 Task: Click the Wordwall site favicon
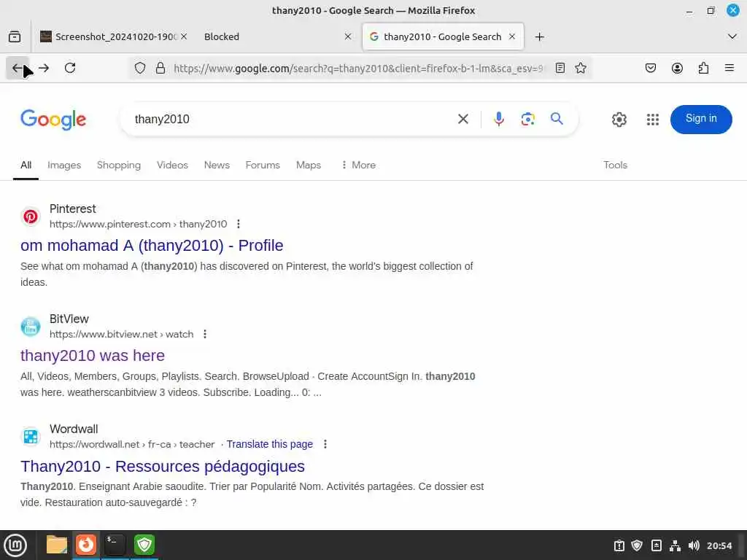[31, 437]
